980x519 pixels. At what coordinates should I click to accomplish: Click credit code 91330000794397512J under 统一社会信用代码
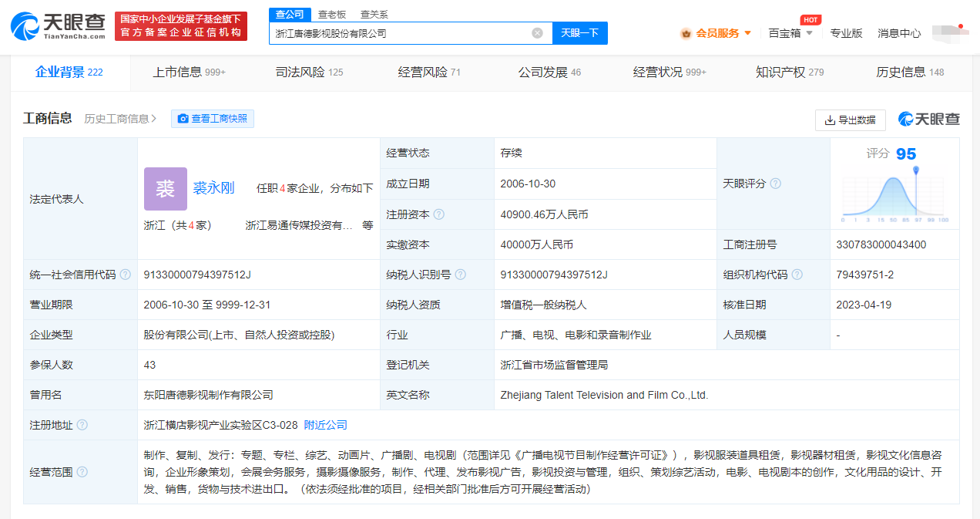coord(197,275)
